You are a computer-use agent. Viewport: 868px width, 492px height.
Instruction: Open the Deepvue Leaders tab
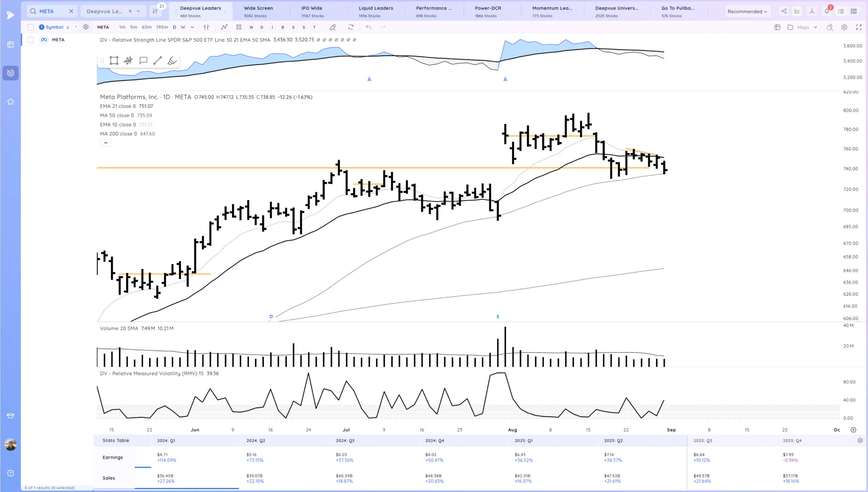tap(200, 11)
